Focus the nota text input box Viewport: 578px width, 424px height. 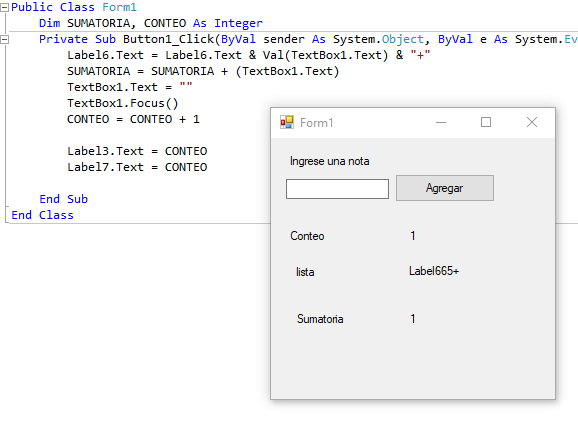click(x=337, y=189)
